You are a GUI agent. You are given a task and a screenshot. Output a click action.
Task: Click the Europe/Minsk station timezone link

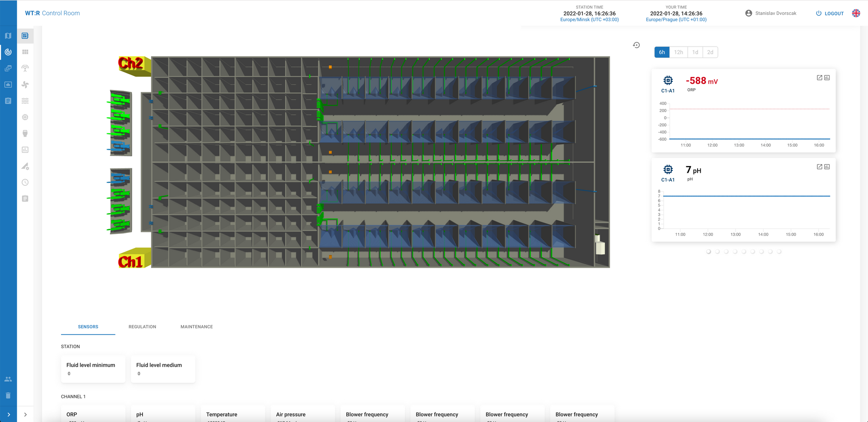click(590, 19)
